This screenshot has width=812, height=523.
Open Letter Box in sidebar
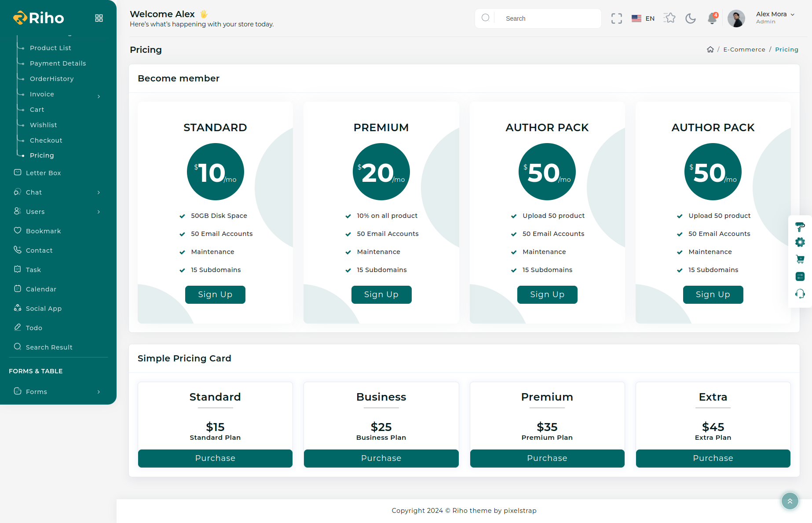43,173
